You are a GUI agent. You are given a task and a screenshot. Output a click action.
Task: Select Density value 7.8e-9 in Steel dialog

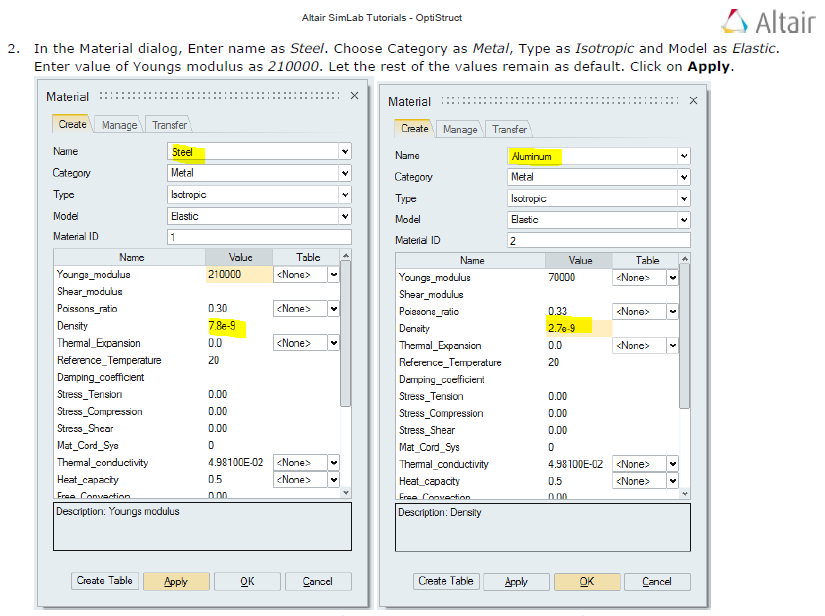click(x=222, y=326)
